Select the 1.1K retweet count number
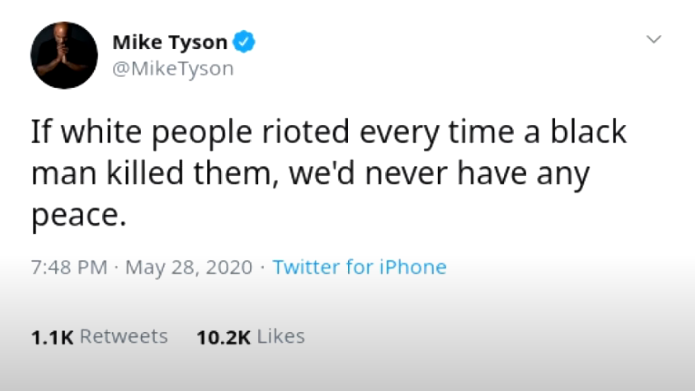This screenshot has width=695, height=391. click(x=52, y=337)
